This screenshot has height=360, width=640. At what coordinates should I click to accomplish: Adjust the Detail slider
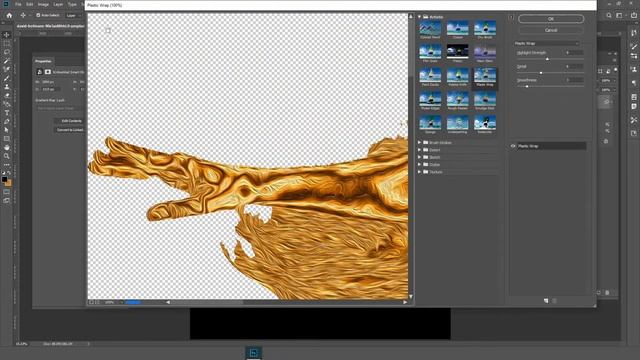541,73
